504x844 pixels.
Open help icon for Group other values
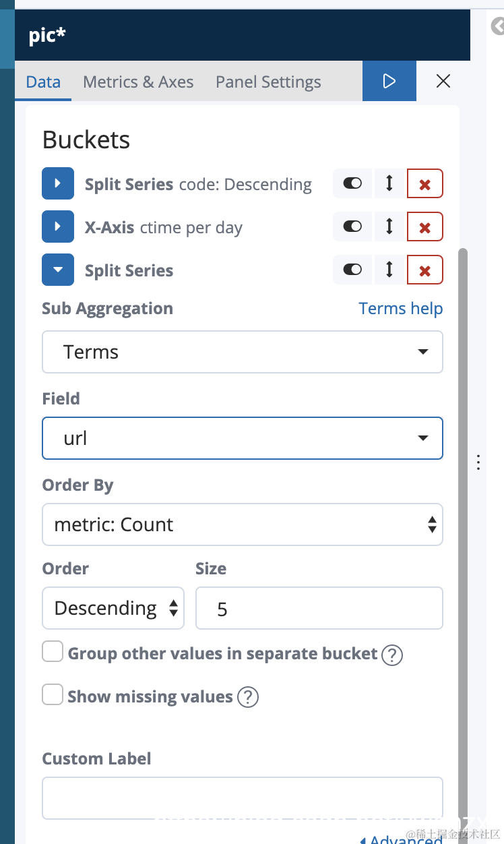[392, 655]
